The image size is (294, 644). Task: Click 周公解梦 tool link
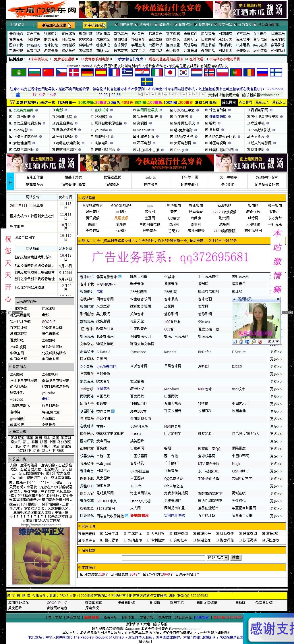[273, 540]
